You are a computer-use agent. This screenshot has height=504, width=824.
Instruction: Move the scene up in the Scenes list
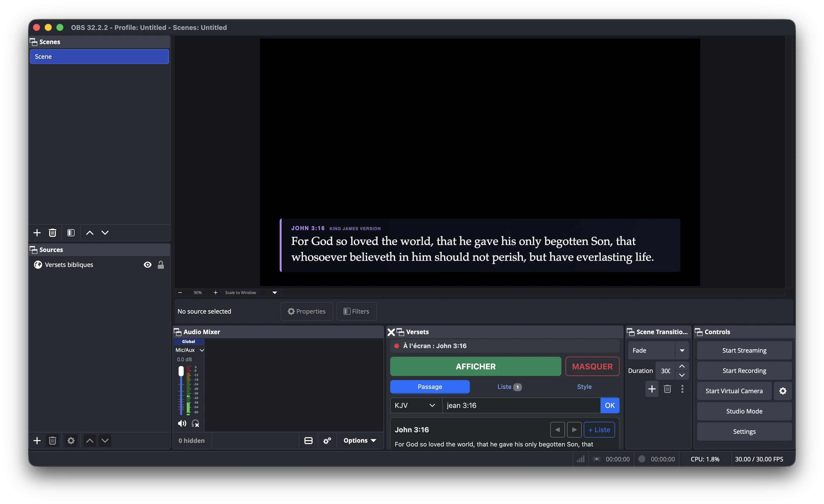tap(90, 233)
